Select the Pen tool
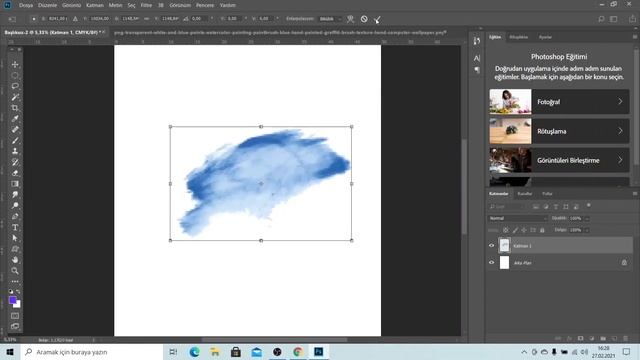Viewport: 640px width, 360px height. tap(15, 216)
